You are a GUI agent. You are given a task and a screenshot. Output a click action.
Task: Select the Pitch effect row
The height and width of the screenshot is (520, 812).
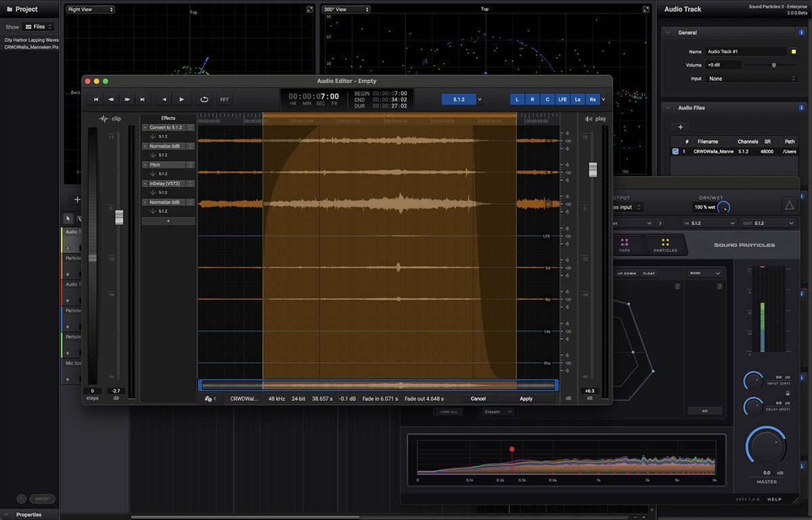tap(168, 165)
